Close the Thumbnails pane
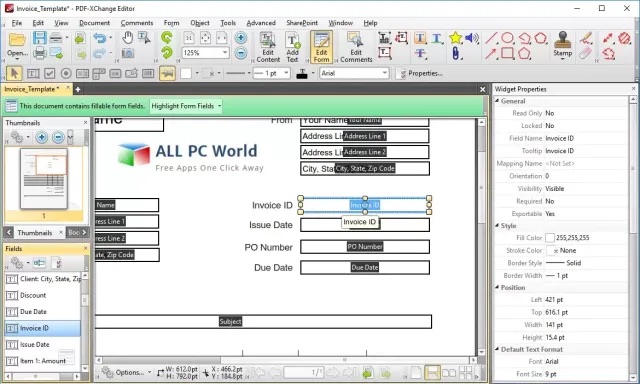This screenshot has width=640, height=384. [x=85, y=122]
